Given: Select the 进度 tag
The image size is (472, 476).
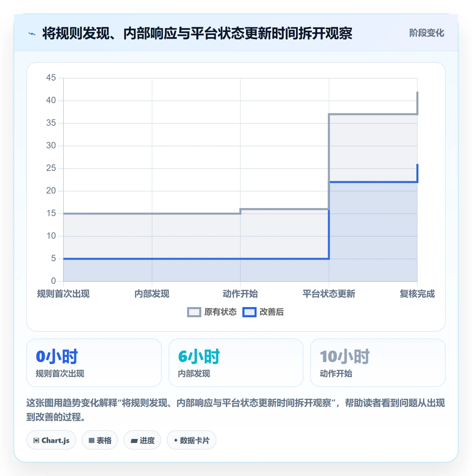Looking at the screenshot, I should [142, 440].
